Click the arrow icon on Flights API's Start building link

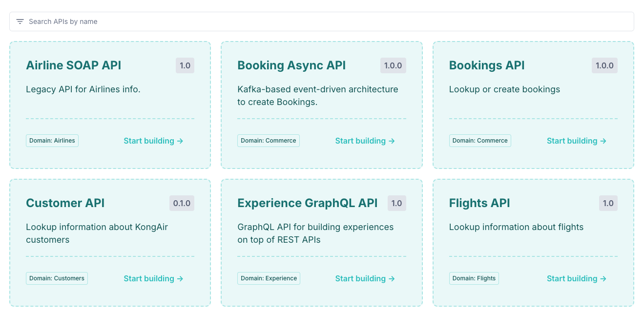603,278
